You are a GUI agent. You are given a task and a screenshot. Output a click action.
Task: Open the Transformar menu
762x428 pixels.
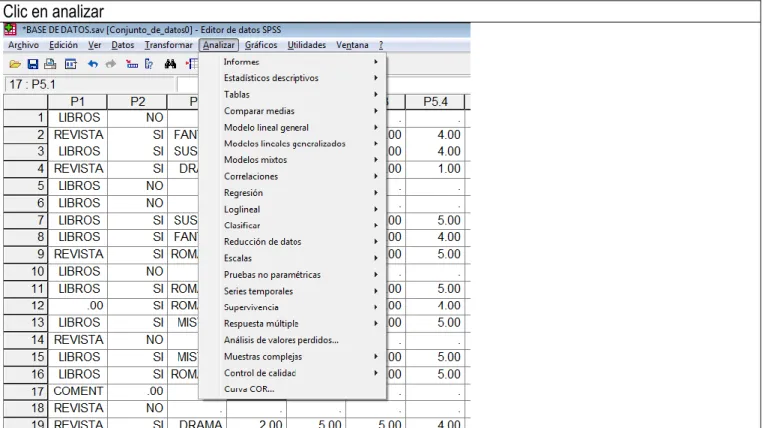point(169,45)
